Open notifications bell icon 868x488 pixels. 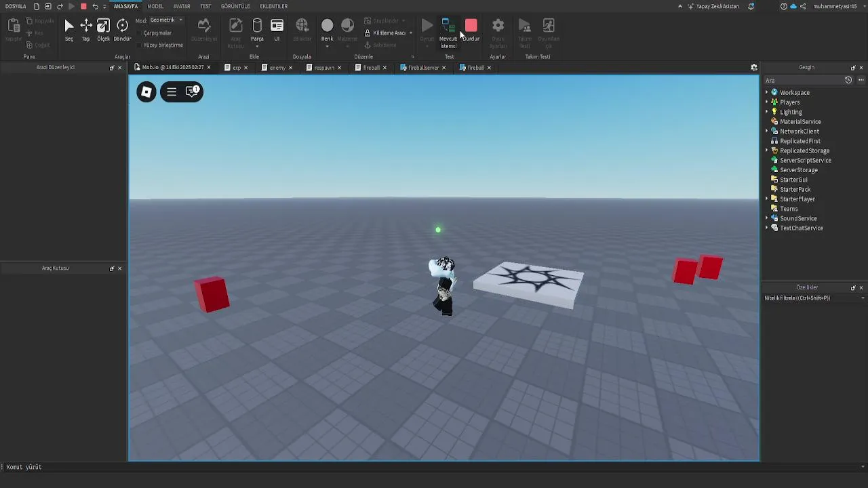coord(751,6)
